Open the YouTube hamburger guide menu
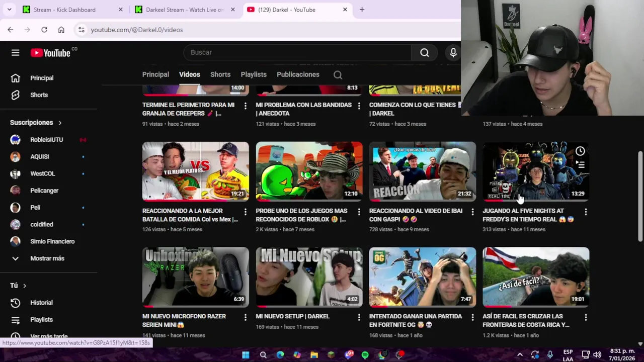 pos(15,53)
